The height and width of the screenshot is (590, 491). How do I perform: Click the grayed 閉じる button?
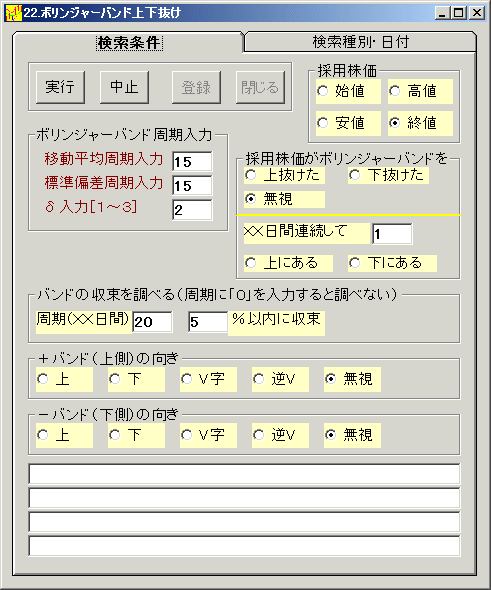click(x=260, y=87)
